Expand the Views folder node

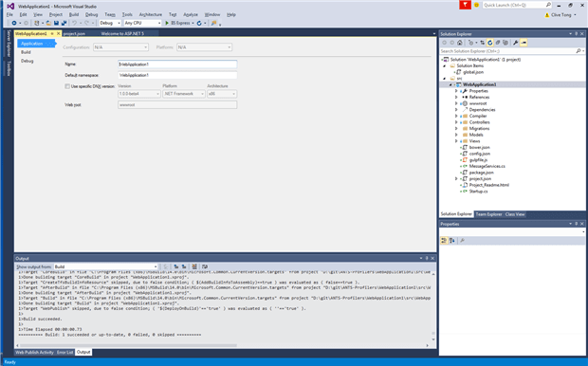[x=456, y=141]
